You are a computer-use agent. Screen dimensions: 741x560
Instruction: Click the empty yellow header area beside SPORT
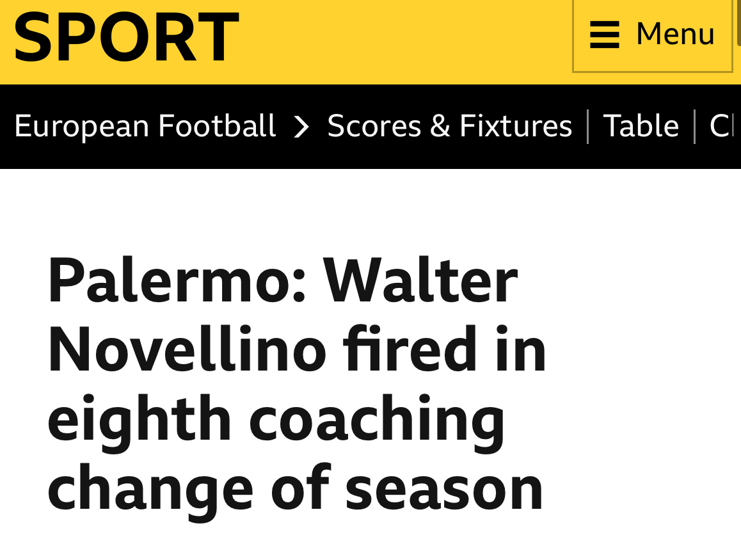point(403,38)
